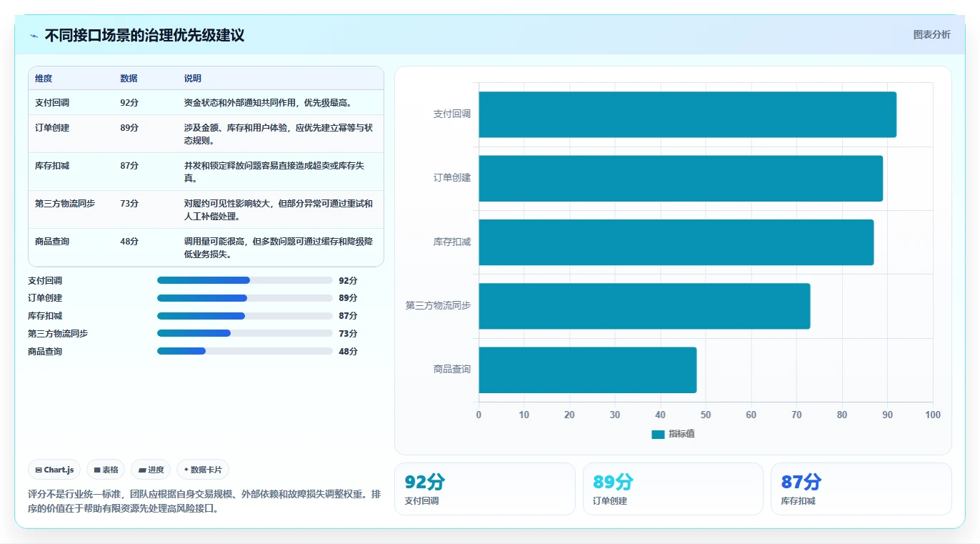This screenshot has height=544, width=980.
Task: Click the 48分 table cell
Action: pos(129,242)
